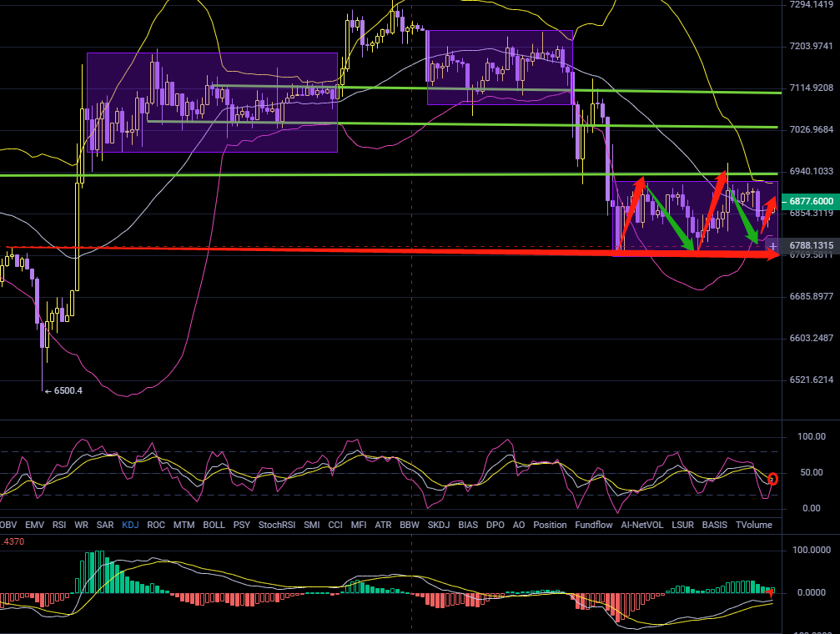Click the red circle marker in the KDJ panel
Screen dimensions: 840x634
pyautogui.click(x=772, y=479)
